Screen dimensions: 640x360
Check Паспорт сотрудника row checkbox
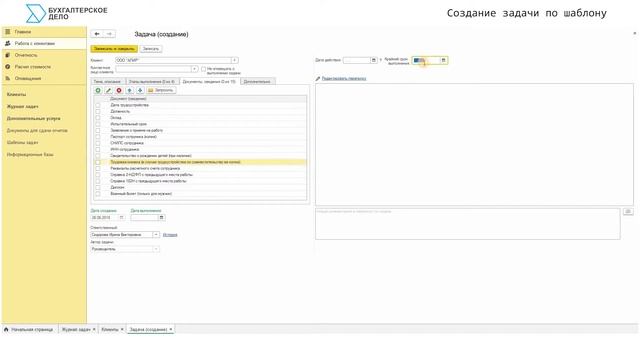(x=98, y=137)
